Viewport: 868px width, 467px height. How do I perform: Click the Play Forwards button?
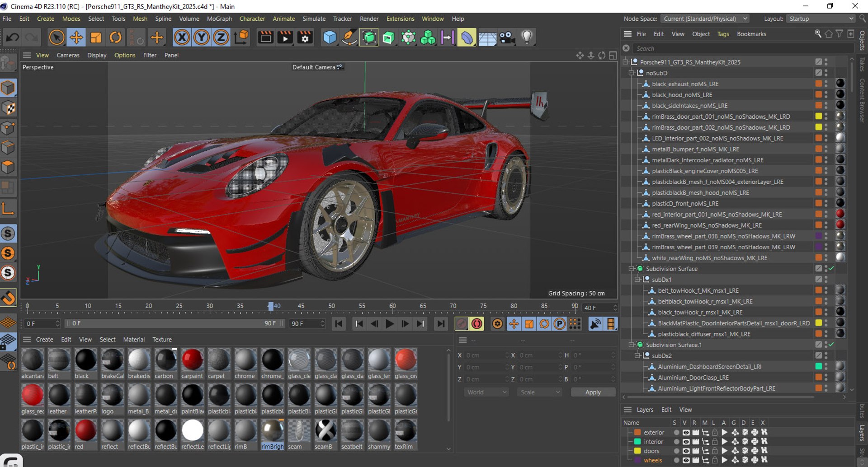pos(389,323)
